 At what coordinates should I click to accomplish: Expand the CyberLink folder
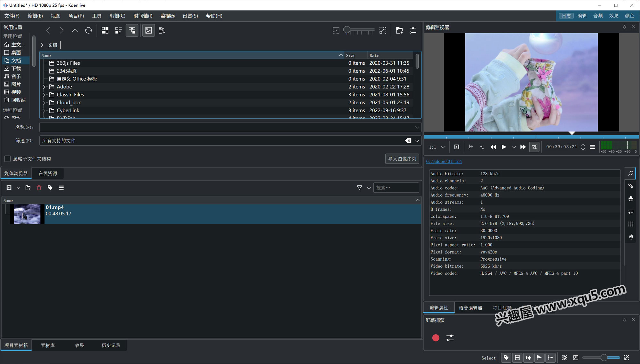point(44,110)
